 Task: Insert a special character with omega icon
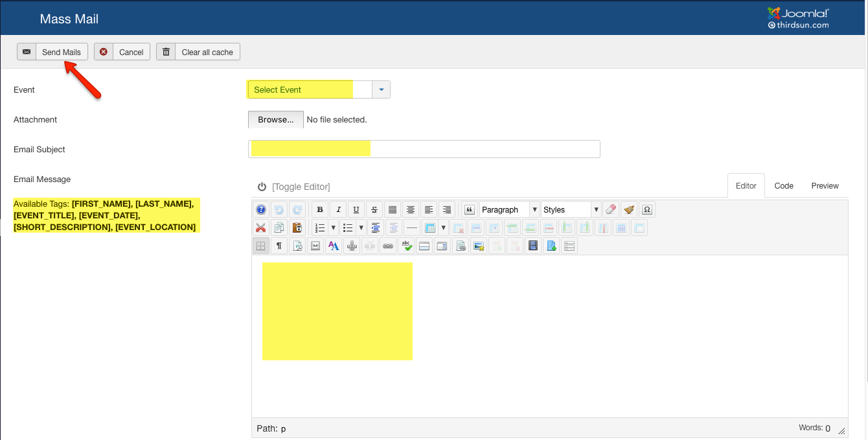(646, 210)
